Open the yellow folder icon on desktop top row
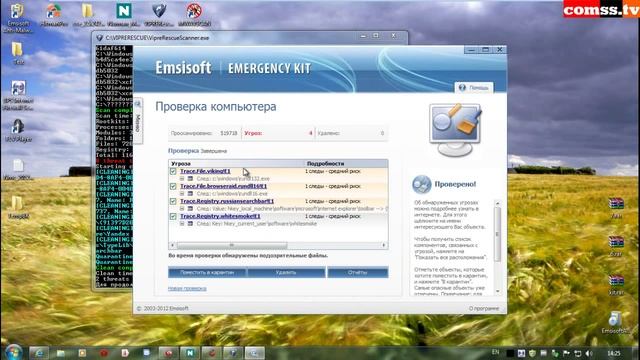This screenshot has width=640, height=360. click(x=87, y=16)
